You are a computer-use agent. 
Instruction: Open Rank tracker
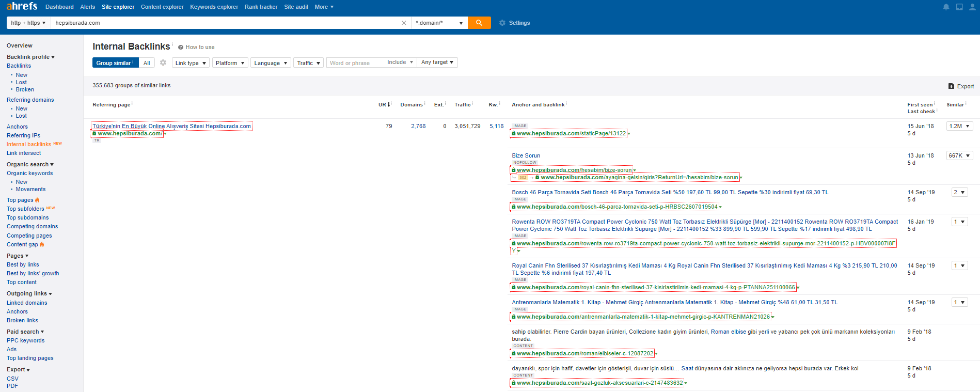pos(261,7)
